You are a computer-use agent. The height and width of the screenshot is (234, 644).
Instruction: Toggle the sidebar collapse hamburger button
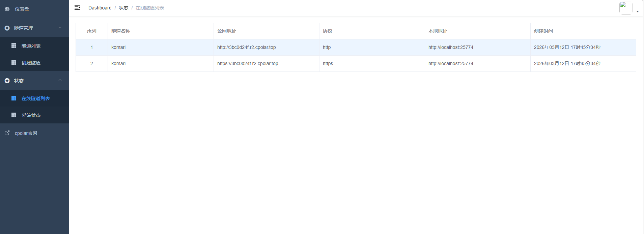coord(77,7)
